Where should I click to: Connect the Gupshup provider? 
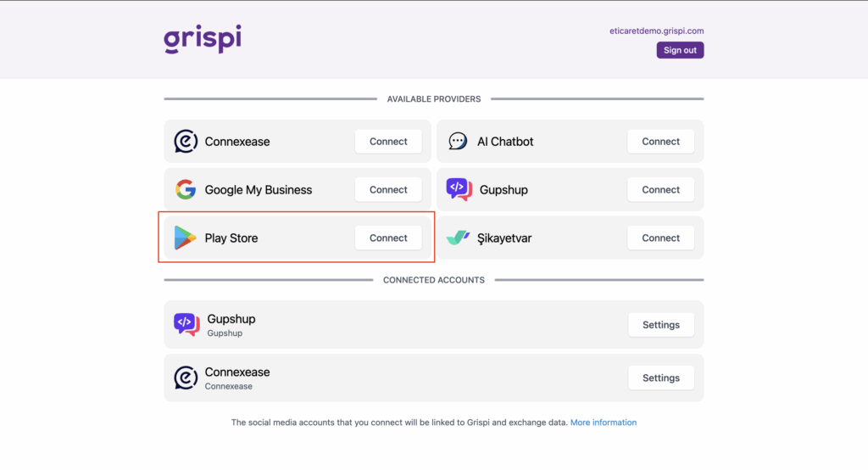click(x=660, y=189)
